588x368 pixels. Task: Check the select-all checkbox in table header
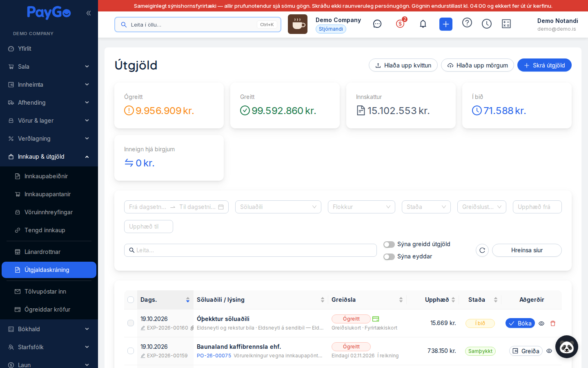tap(131, 300)
